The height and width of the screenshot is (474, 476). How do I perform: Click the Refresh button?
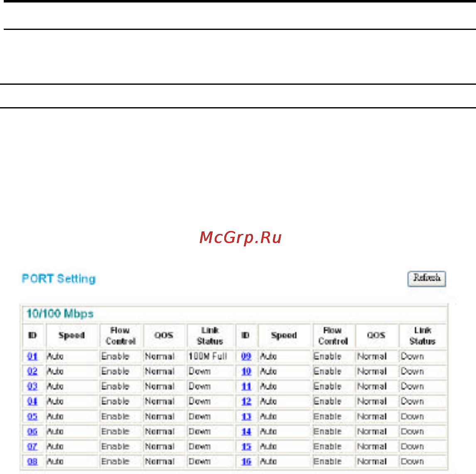427,278
